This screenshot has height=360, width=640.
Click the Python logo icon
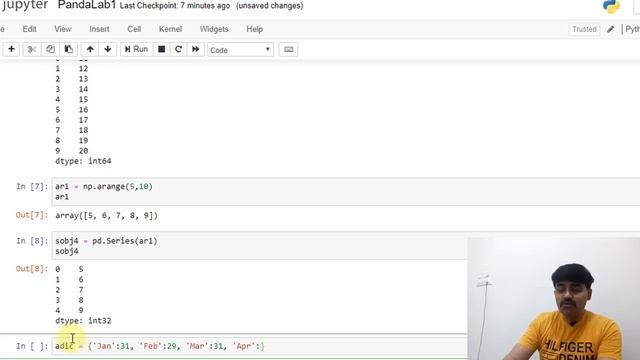(x=611, y=6)
